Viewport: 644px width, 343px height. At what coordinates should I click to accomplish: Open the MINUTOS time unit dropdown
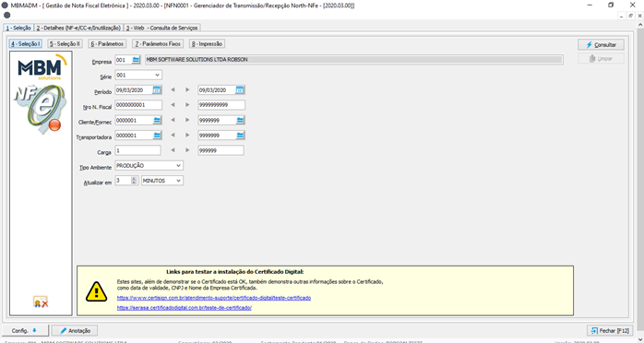click(178, 181)
